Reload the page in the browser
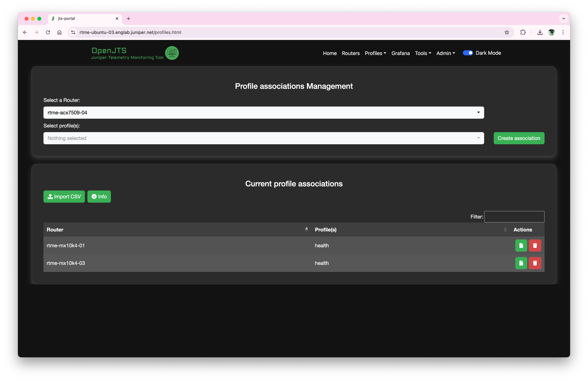 coord(48,32)
